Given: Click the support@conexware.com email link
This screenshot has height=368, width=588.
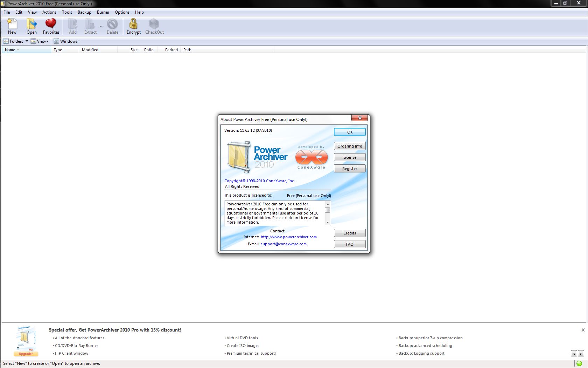Looking at the screenshot, I should (x=283, y=244).
